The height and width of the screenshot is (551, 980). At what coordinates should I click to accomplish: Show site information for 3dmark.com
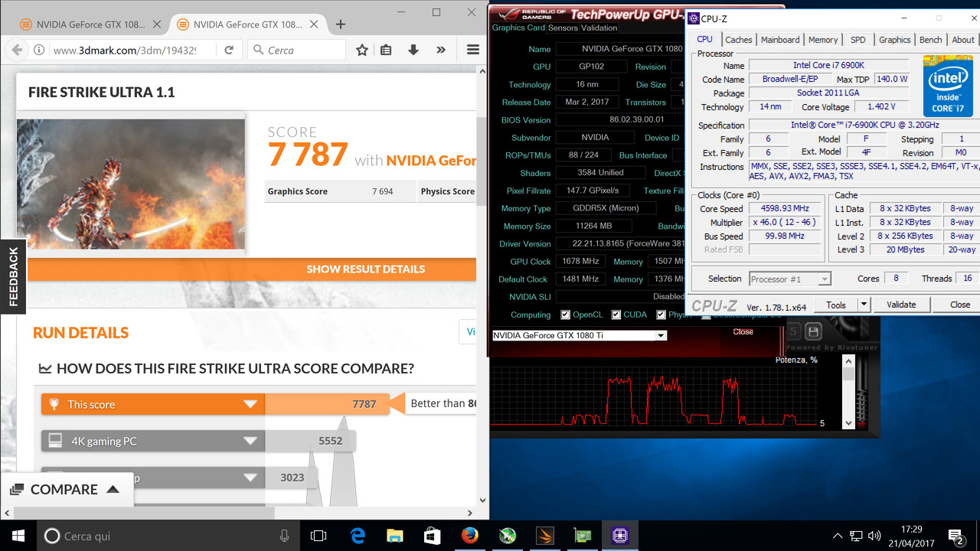coord(39,50)
